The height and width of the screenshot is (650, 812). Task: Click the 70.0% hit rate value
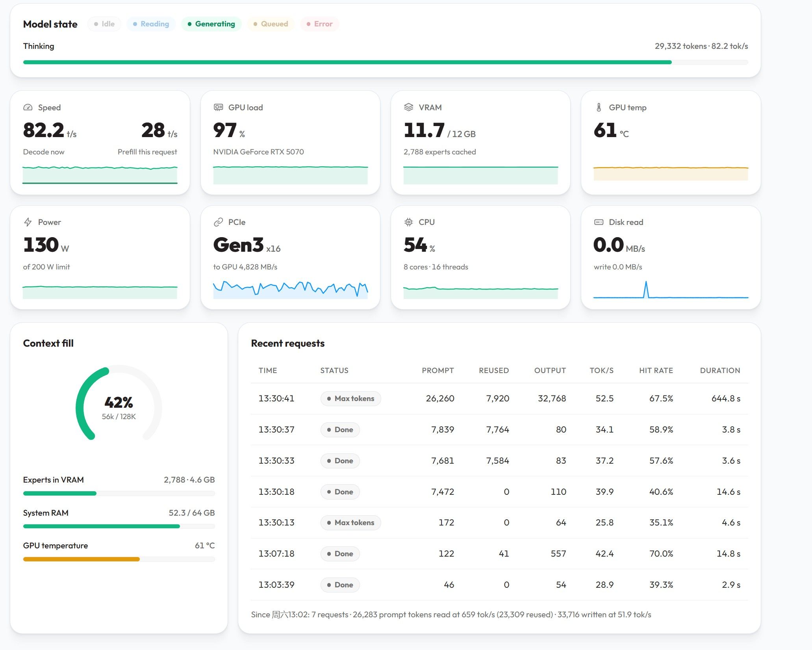(x=661, y=554)
